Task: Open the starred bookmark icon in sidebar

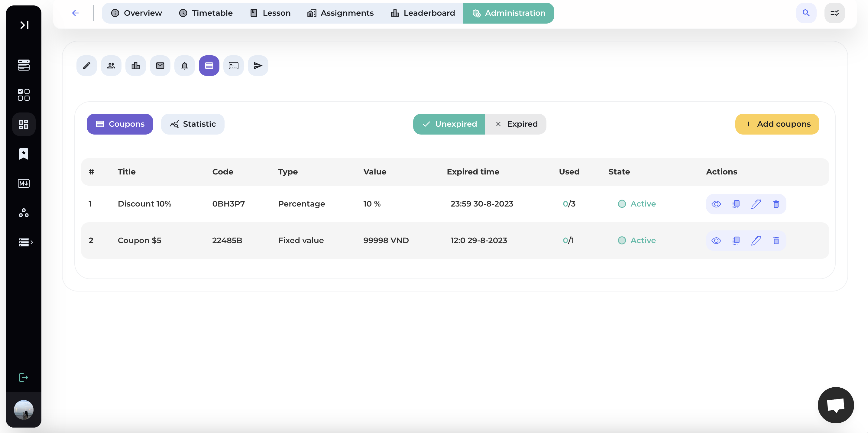Action: coord(24,153)
